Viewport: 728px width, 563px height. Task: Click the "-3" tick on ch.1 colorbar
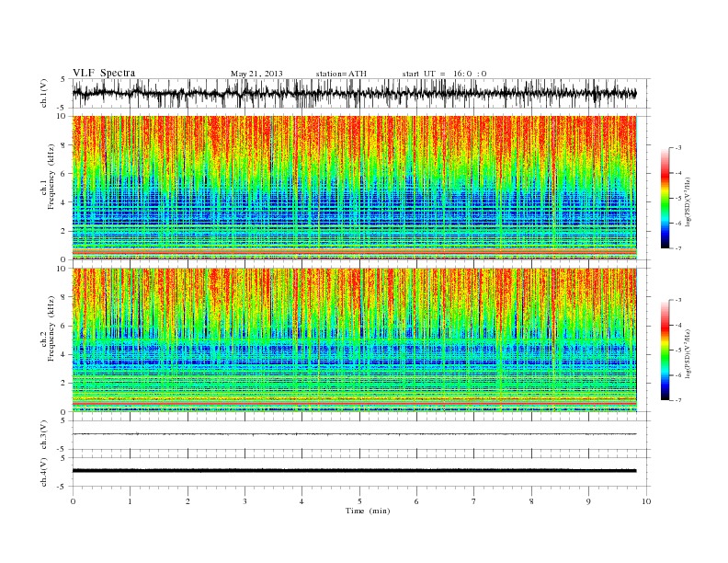coord(678,148)
